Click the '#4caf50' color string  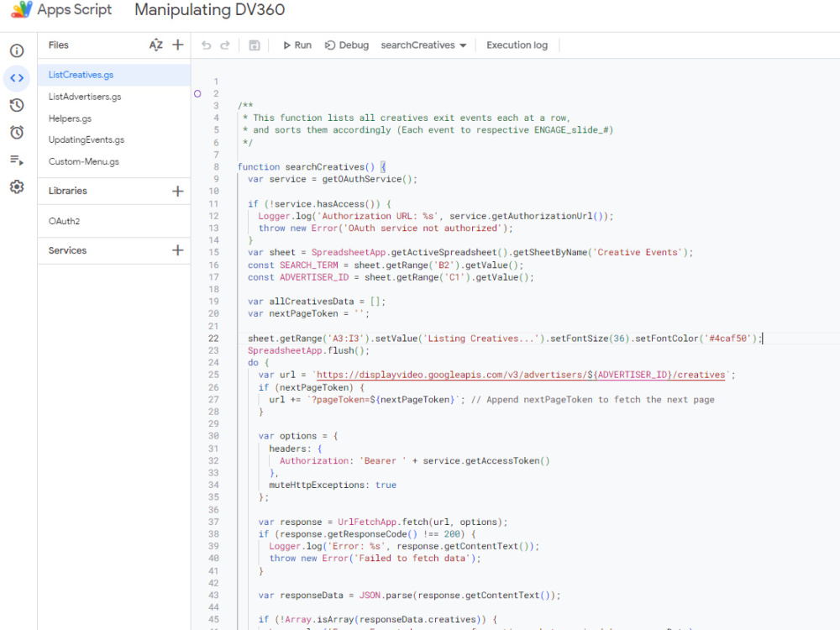(x=728, y=339)
